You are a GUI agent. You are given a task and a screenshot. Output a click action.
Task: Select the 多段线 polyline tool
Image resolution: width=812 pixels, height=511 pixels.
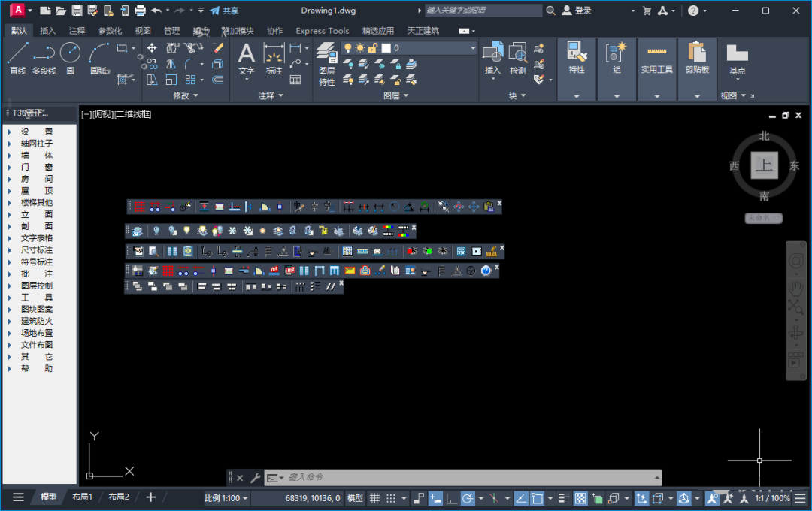[44, 59]
